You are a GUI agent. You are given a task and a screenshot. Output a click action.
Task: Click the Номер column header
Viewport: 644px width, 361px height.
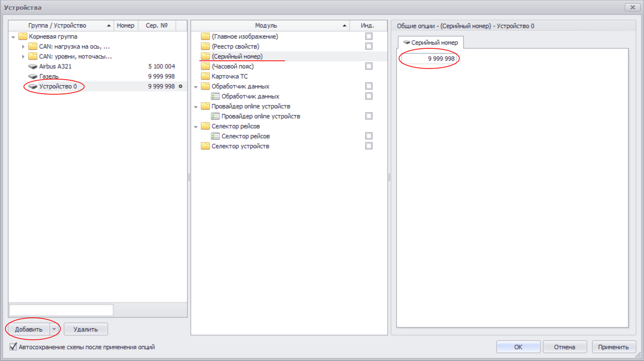(x=126, y=26)
